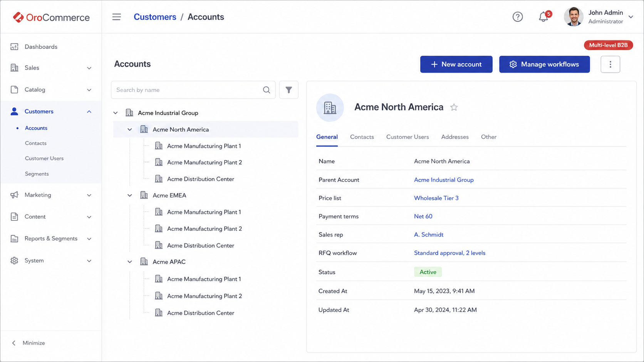Open the three-dot more options button
This screenshot has height=362, width=644.
point(610,64)
